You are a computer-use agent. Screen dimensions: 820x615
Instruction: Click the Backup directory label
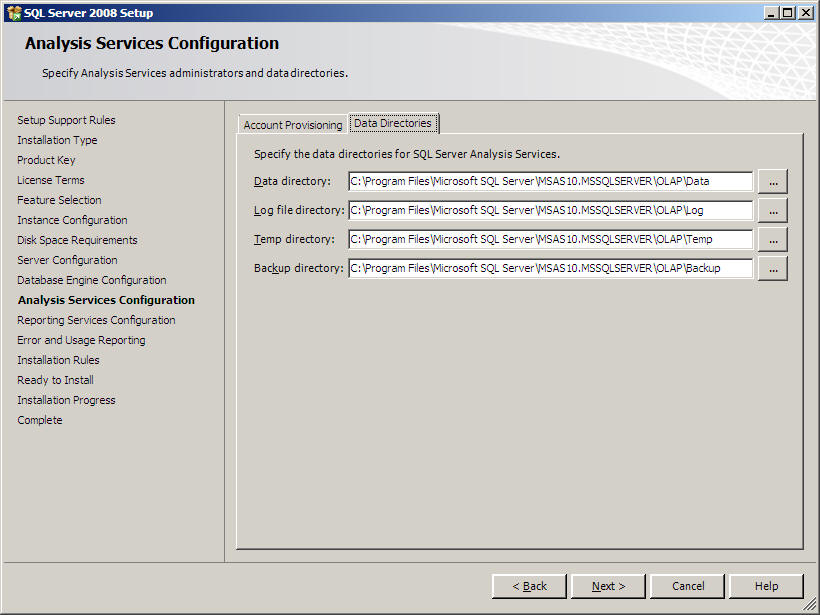(x=299, y=268)
